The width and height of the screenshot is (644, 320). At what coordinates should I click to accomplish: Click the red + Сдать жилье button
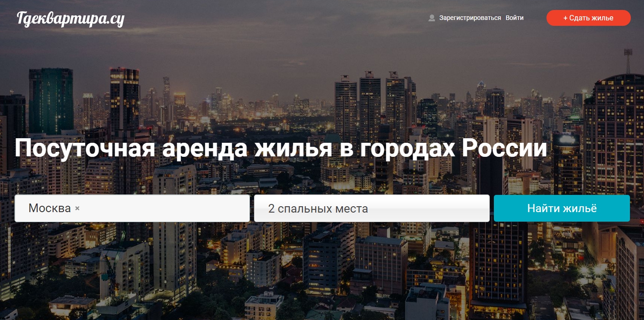588,18
